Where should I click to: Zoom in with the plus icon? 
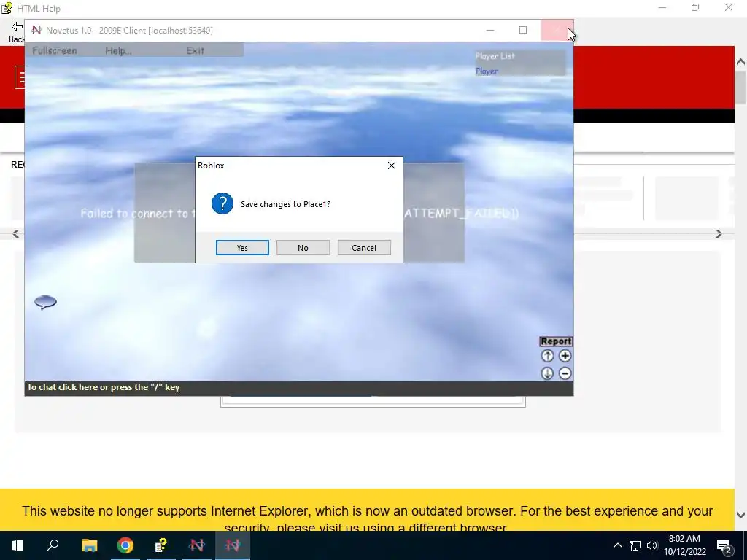click(565, 356)
